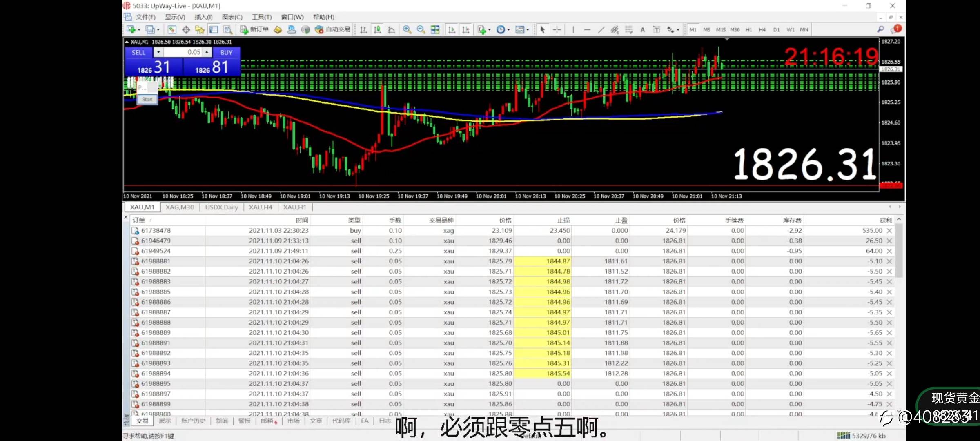Viewport: 980px width, 441px height.
Task: Click the zoom out magnifier icon
Action: point(421,29)
